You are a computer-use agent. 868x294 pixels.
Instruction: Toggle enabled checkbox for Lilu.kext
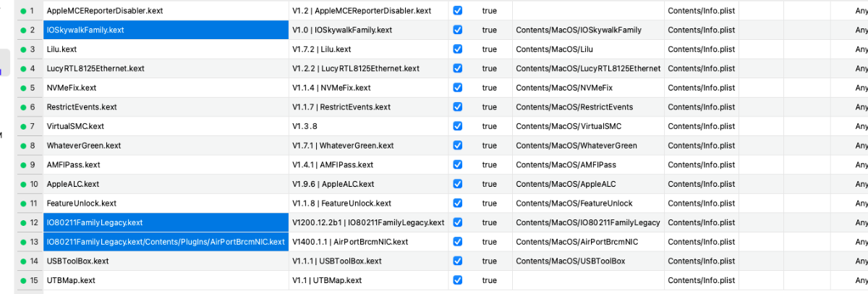(457, 49)
